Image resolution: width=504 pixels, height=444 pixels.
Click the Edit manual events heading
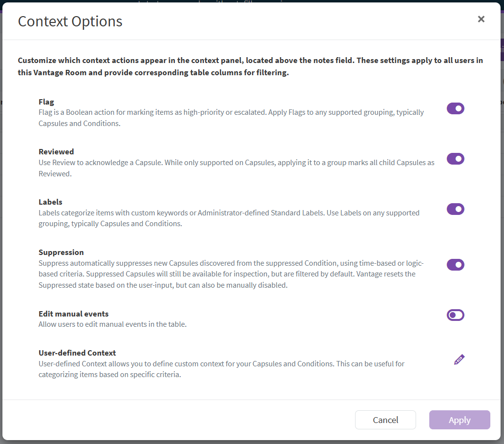[x=73, y=314]
